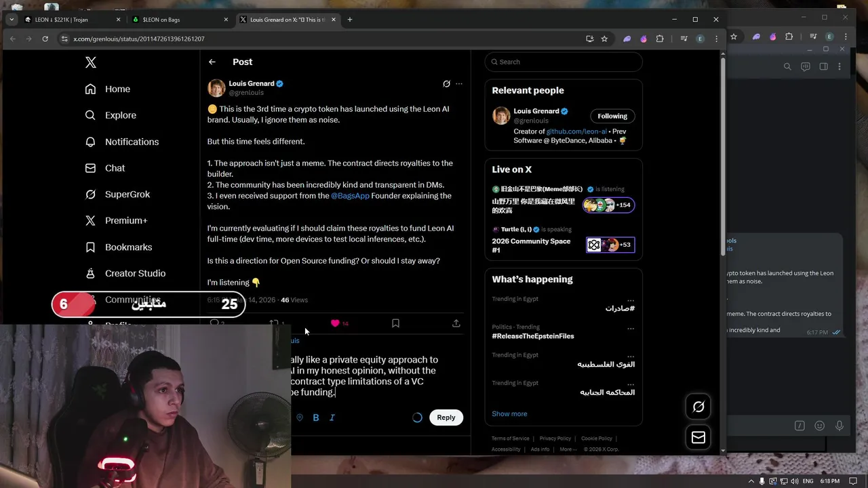
Task: Toggle bold formatting in reply composer
Action: (316, 418)
